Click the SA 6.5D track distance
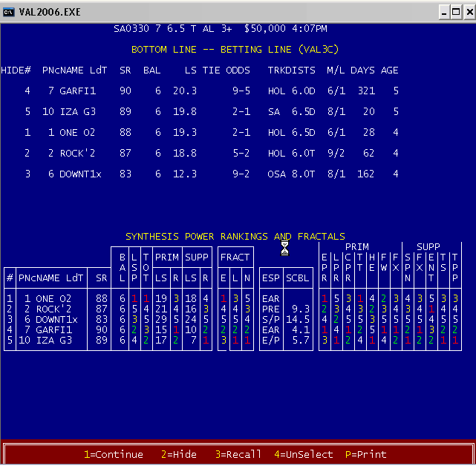Viewport: 476px width, 466px height. pos(291,111)
